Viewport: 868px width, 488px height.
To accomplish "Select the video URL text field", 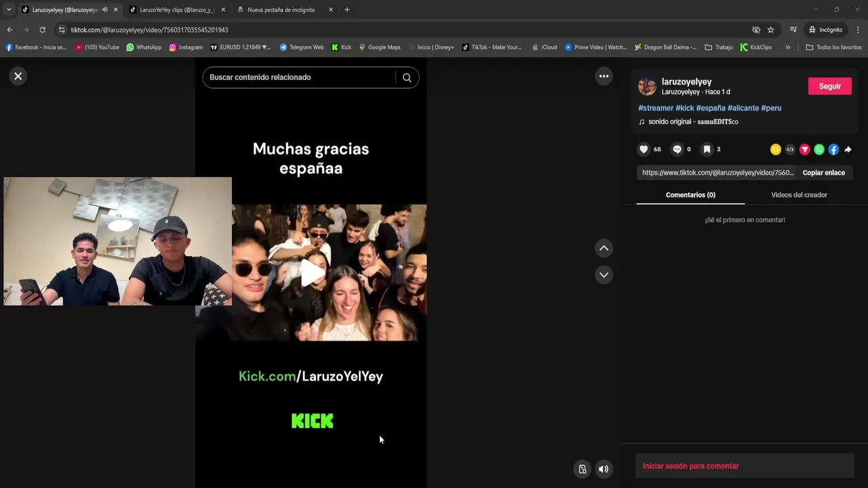I will click(x=717, y=173).
